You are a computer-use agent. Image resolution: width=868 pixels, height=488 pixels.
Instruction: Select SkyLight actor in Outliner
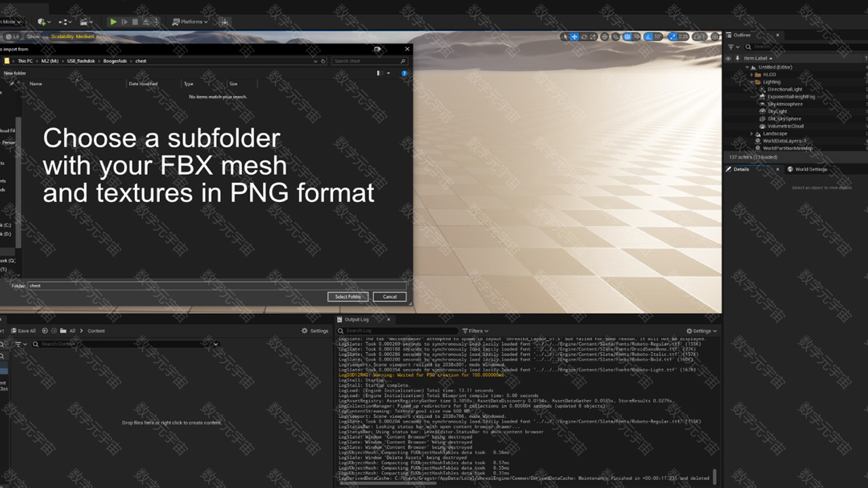(x=776, y=112)
